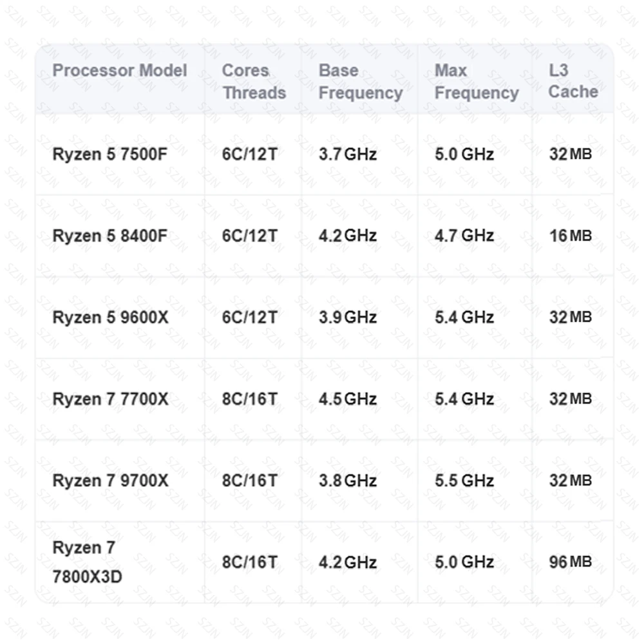Click the 3.7 GHz base frequency value
644x644 pixels.
click(x=348, y=155)
